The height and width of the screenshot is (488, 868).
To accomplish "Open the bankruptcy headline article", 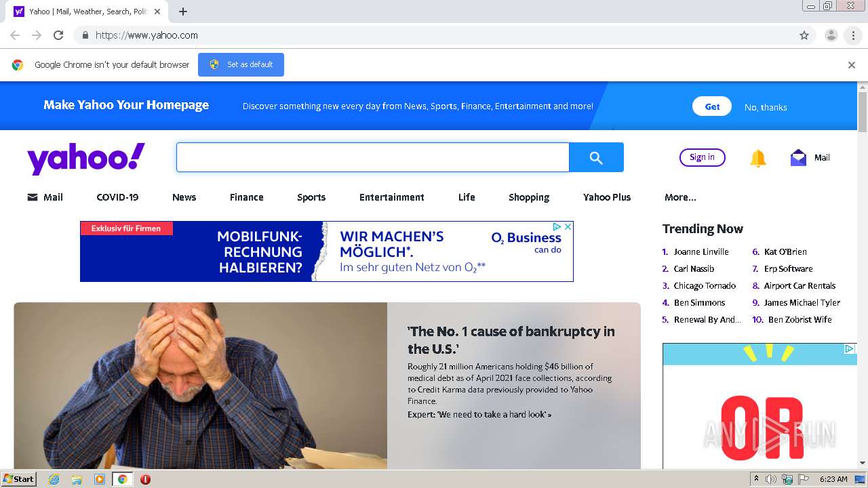I will pyautogui.click(x=511, y=340).
